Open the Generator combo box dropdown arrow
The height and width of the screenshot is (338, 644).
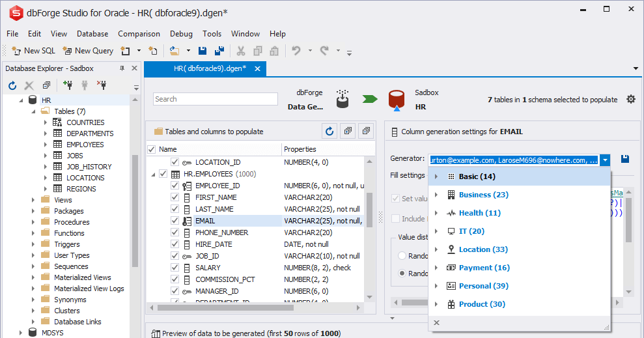tap(605, 160)
